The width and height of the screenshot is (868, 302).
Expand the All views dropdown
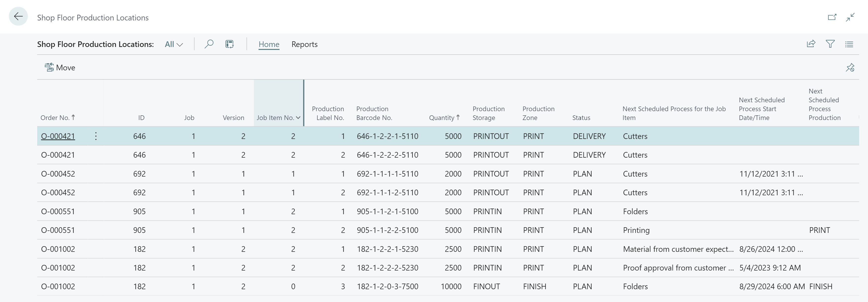pos(174,44)
